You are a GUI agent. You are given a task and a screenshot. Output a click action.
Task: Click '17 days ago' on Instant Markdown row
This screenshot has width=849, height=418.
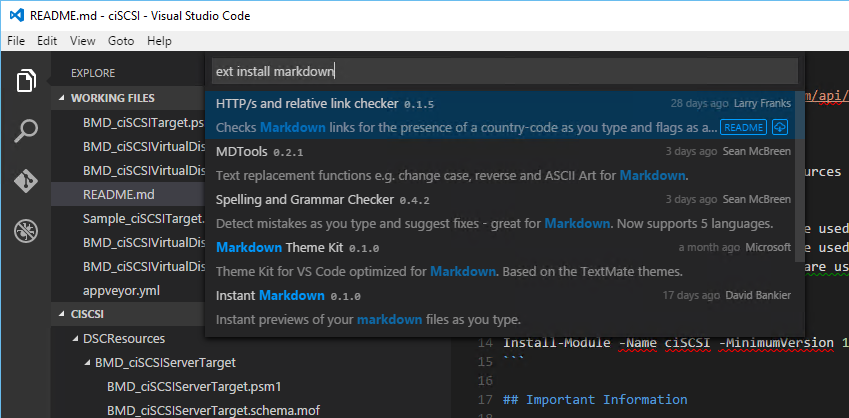coord(691,296)
